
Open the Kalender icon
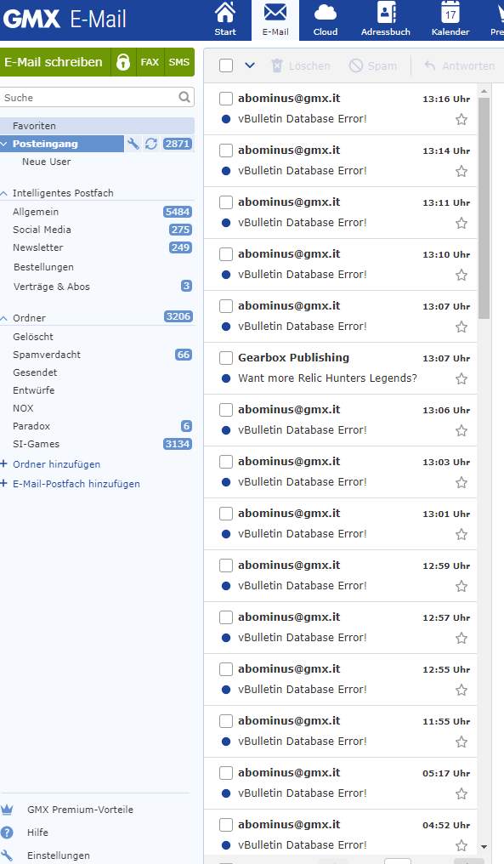tap(450, 12)
